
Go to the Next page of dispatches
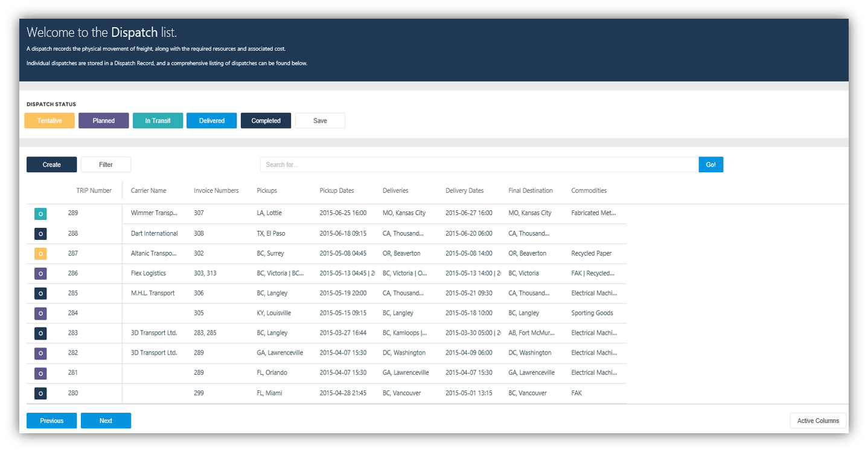point(106,421)
